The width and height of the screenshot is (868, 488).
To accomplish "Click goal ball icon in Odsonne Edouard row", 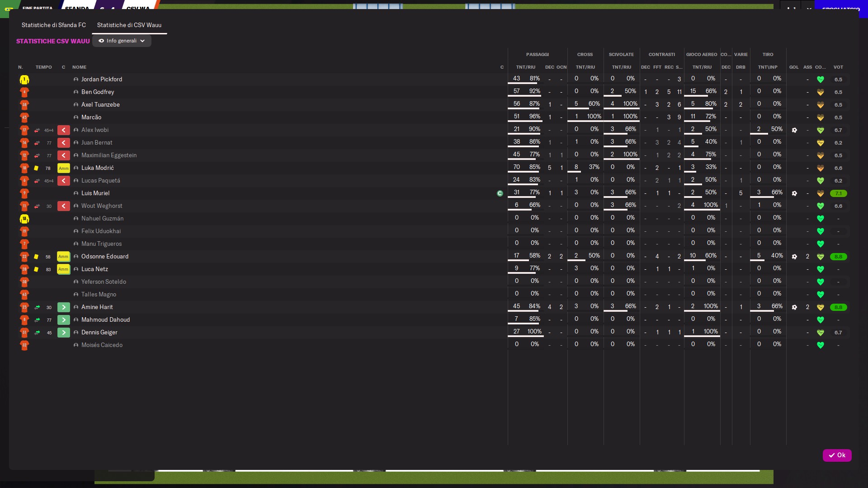I will (794, 257).
